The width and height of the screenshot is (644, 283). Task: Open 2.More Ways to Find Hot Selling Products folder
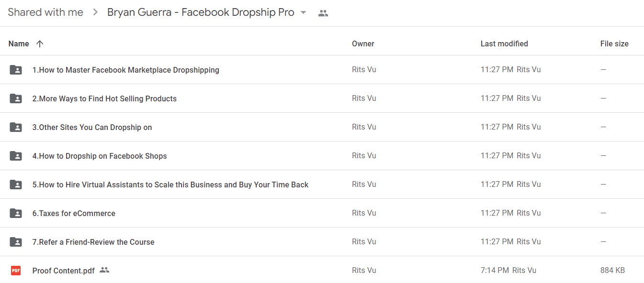[104, 98]
